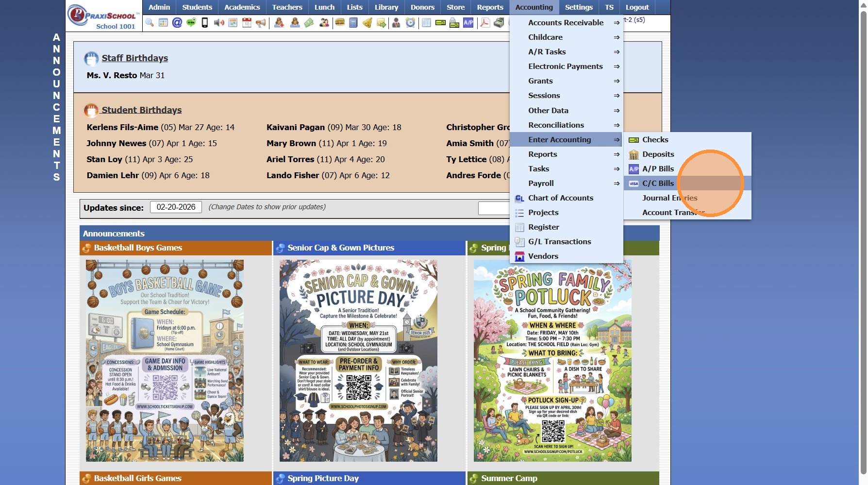Click the alarm clock toolbar icon
This screenshot has width=868, height=485.
point(410,22)
